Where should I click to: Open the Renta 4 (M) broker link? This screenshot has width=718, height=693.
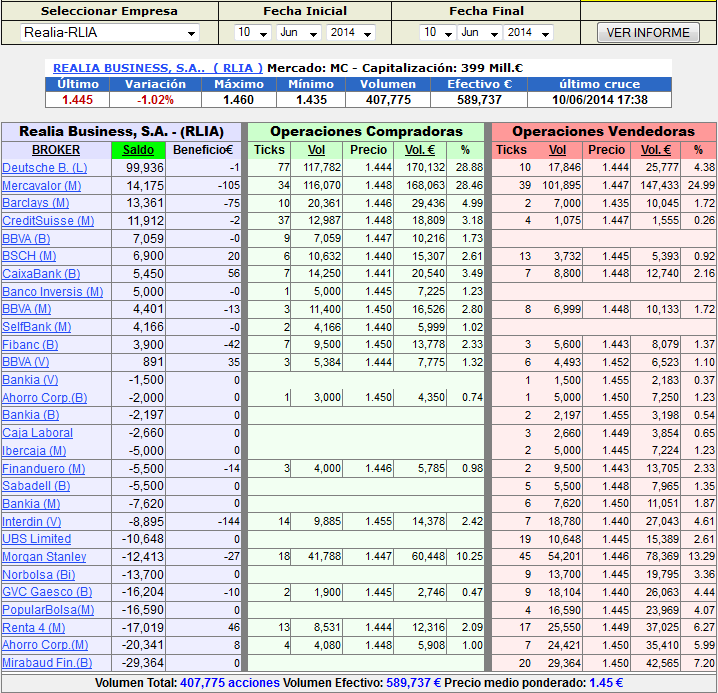(x=34, y=628)
